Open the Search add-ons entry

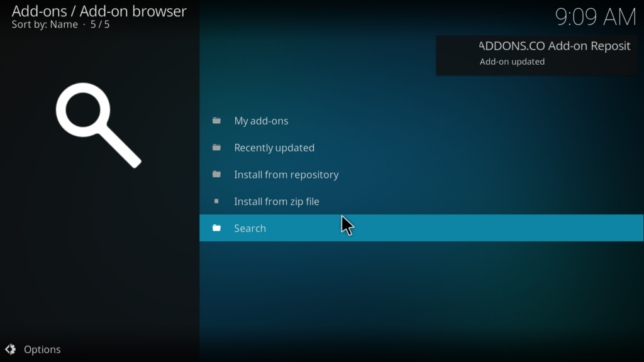421,228
